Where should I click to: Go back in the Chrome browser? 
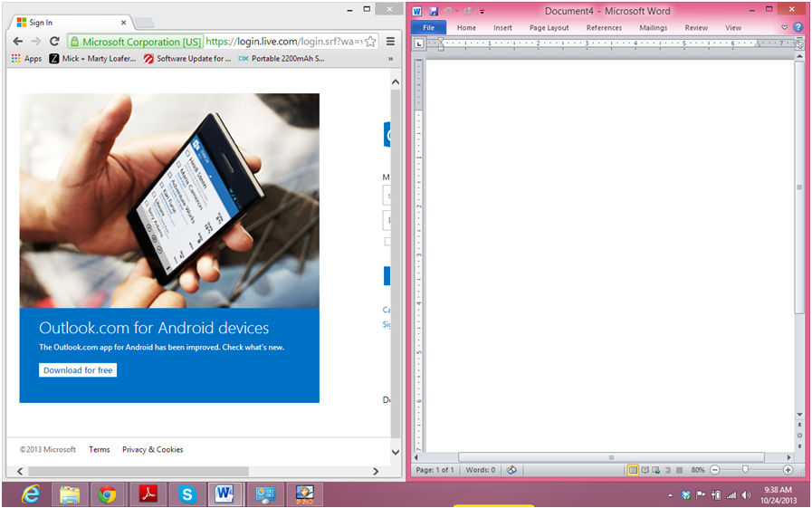pos(18,42)
